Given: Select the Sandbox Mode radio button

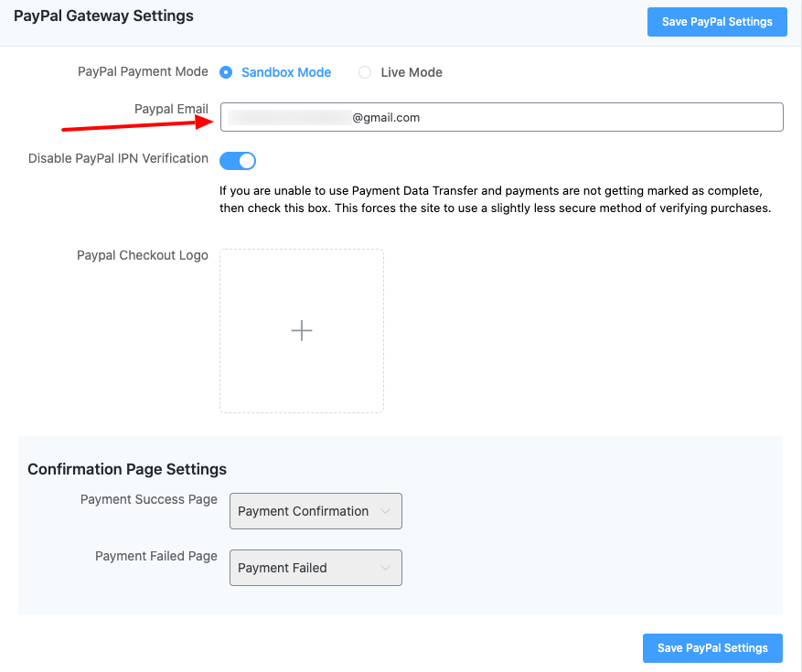Looking at the screenshot, I should (x=226, y=72).
